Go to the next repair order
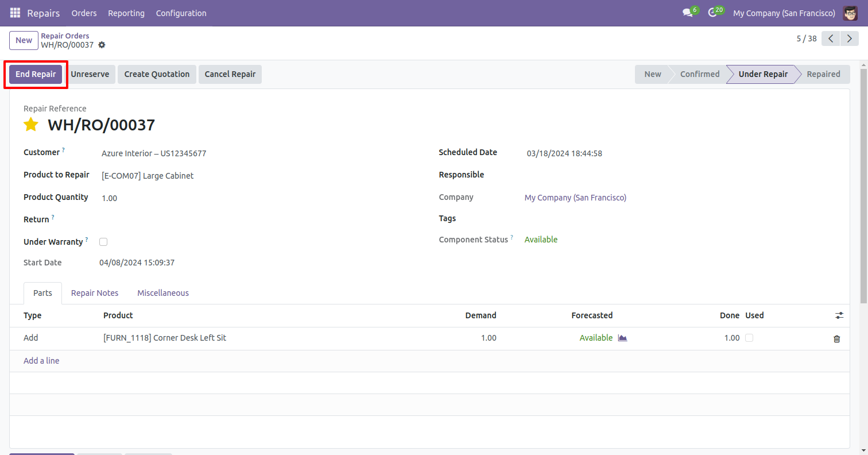This screenshot has width=868, height=455. pyautogui.click(x=849, y=38)
